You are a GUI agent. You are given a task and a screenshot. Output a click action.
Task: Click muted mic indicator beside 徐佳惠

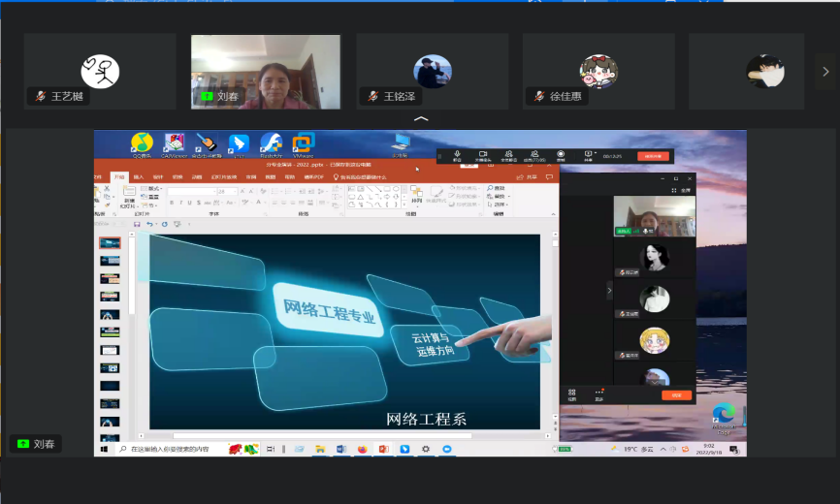(540, 97)
